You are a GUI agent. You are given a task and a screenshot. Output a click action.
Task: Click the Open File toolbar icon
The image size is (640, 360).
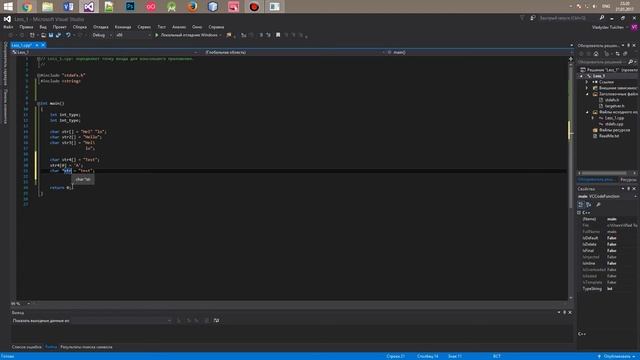click(x=43, y=36)
